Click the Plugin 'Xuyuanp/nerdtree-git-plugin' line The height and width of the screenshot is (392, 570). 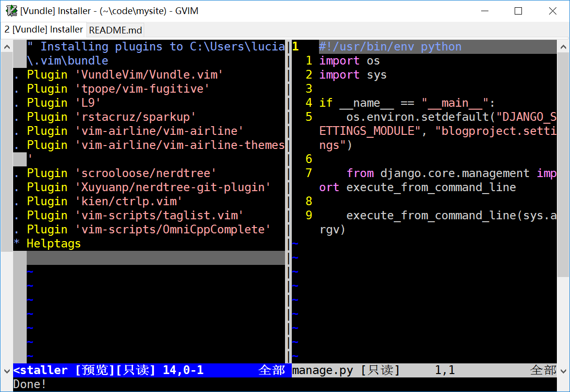click(149, 187)
